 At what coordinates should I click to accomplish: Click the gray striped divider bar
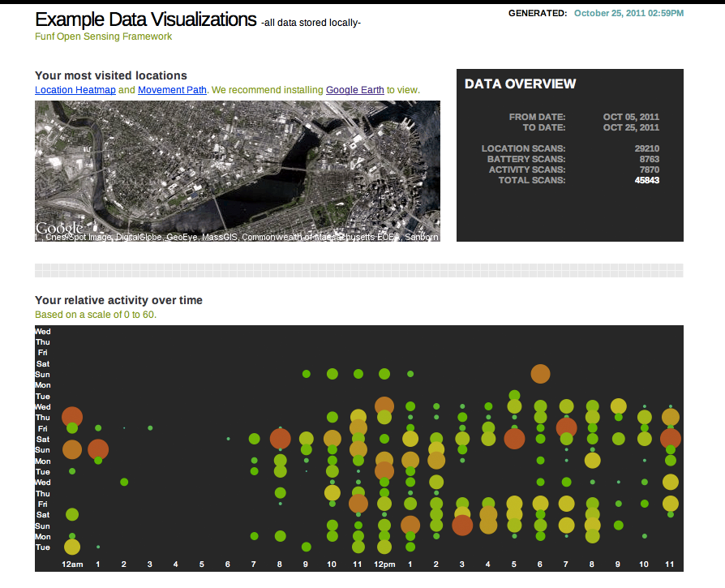pos(358,270)
